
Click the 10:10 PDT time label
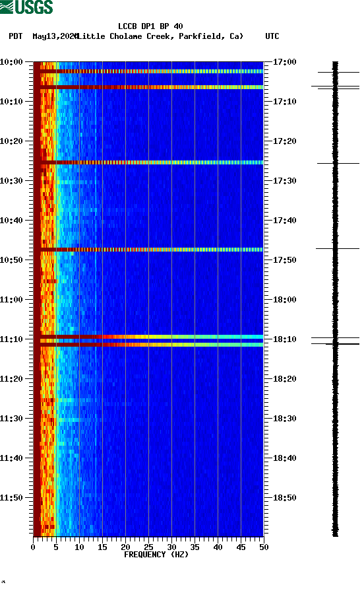pos(12,102)
